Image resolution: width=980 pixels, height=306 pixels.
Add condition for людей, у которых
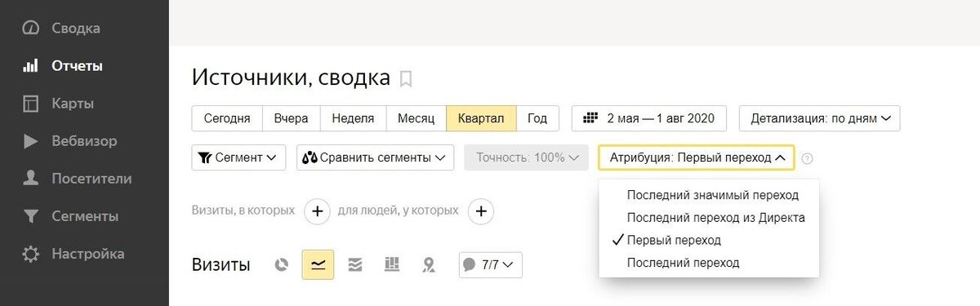[x=480, y=212]
